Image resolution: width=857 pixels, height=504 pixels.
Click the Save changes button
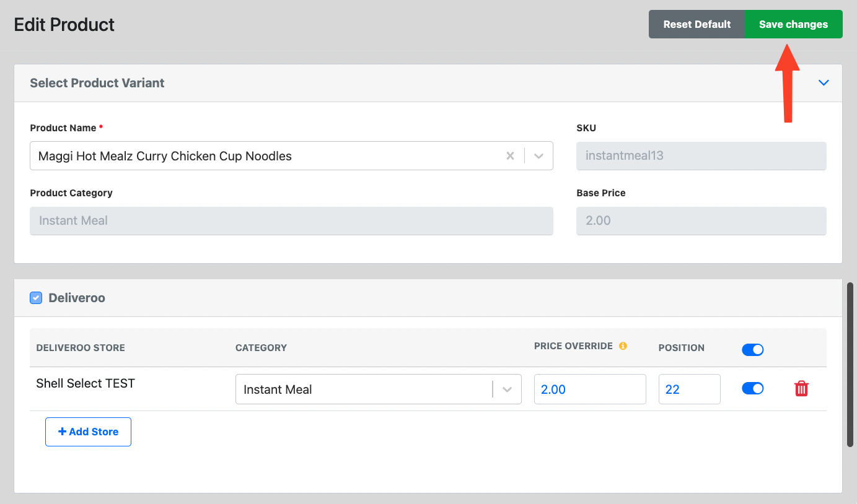pyautogui.click(x=793, y=24)
